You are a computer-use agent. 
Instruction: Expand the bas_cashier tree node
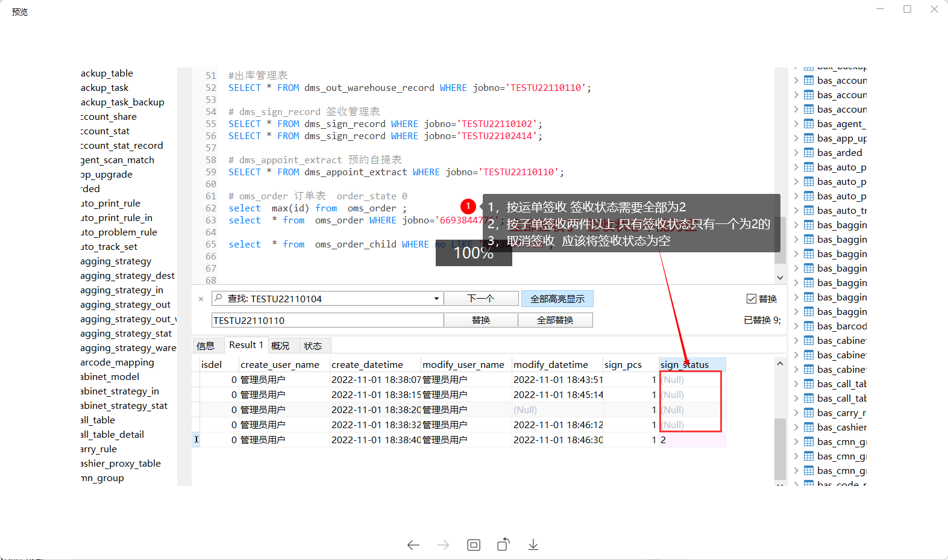796,427
